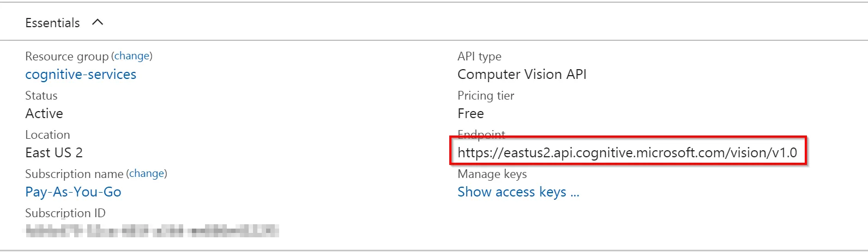Click the API type label
The height and width of the screenshot is (252, 868).
[x=479, y=57]
